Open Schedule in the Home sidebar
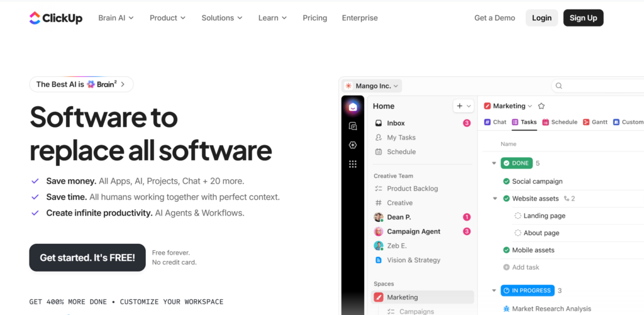This screenshot has width=644, height=315. pyautogui.click(x=422, y=152)
